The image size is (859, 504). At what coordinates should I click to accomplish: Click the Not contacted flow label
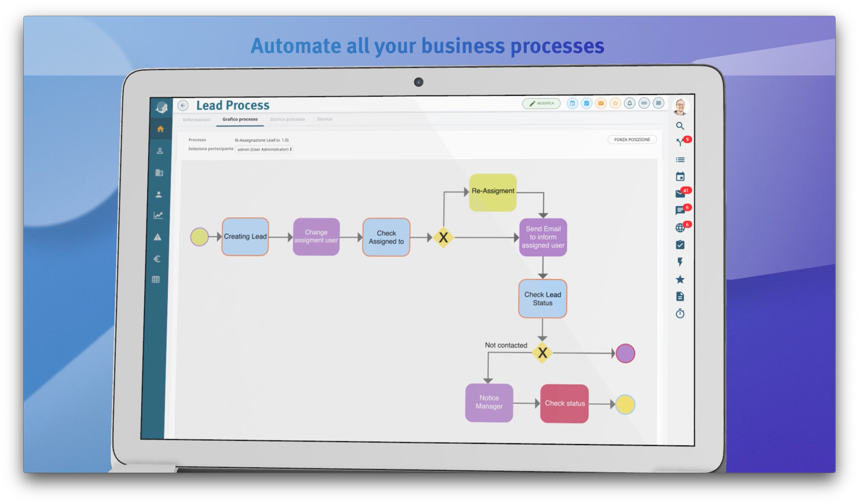tap(506, 346)
